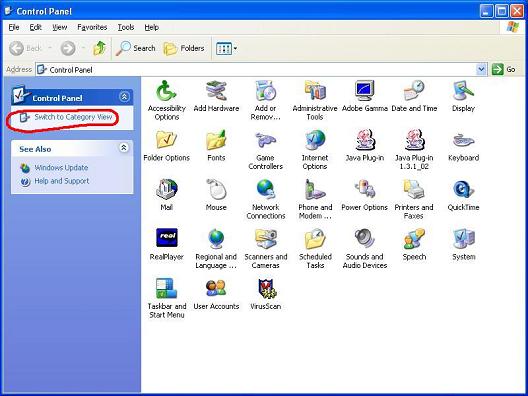Viewport: 528px width, 396px height.
Task: Collapse the See Also sidebar section
Action: pos(124,147)
